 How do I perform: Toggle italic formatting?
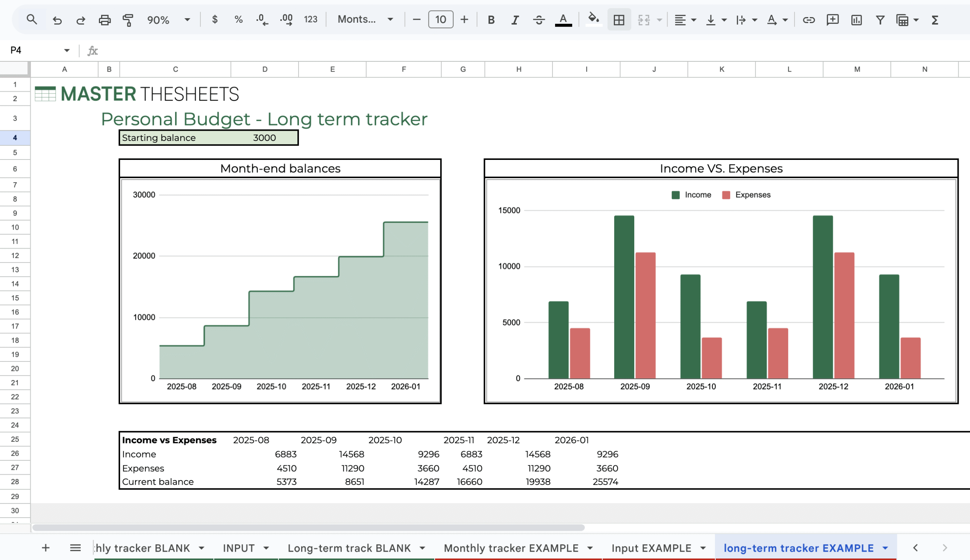pyautogui.click(x=515, y=20)
